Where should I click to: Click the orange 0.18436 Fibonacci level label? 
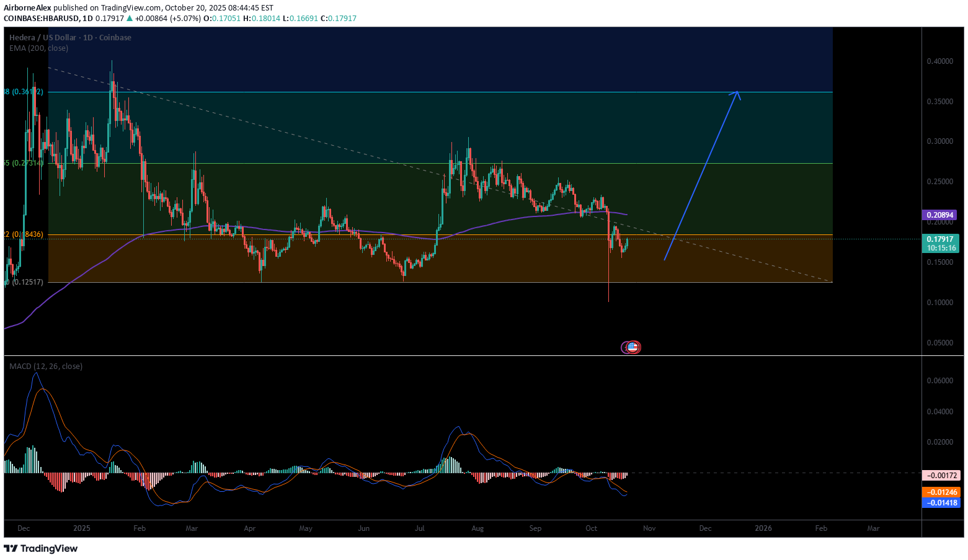coord(25,234)
